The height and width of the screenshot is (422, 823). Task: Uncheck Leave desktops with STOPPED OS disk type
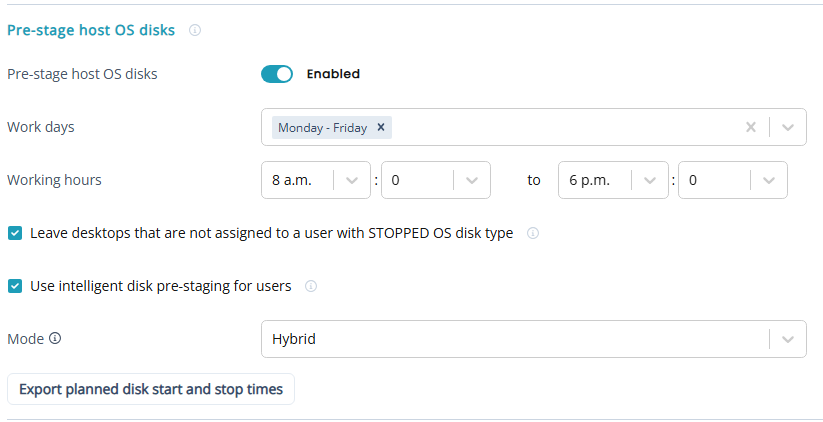tap(15, 233)
